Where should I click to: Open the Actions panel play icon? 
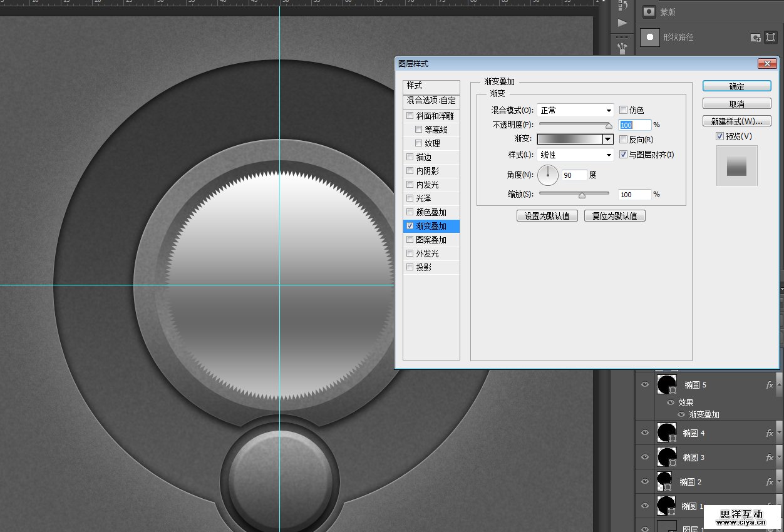(622, 23)
